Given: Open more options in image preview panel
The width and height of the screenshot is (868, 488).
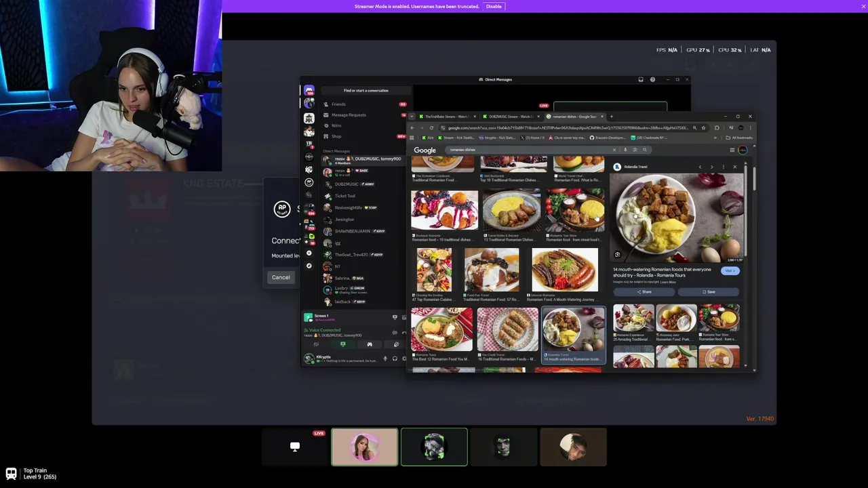Looking at the screenshot, I should (723, 167).
